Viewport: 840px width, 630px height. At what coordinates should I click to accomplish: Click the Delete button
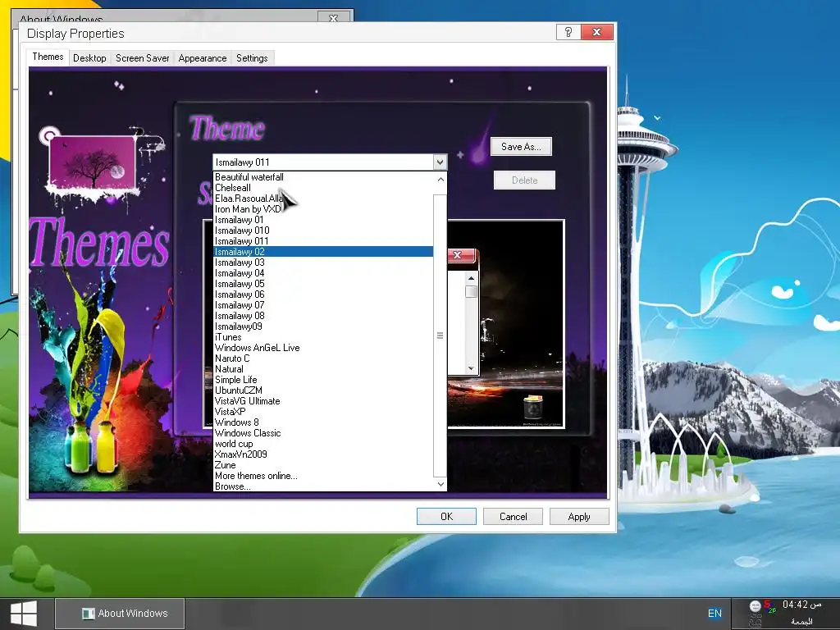524,180
